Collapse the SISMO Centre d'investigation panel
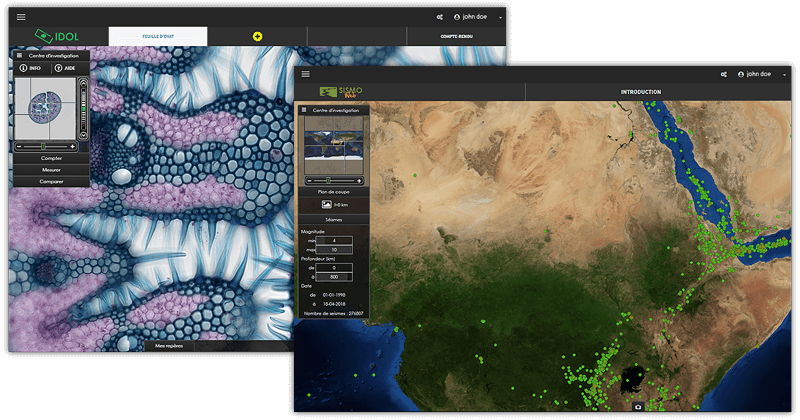Viewport: 800px width, 420px height. pos(305,109)
